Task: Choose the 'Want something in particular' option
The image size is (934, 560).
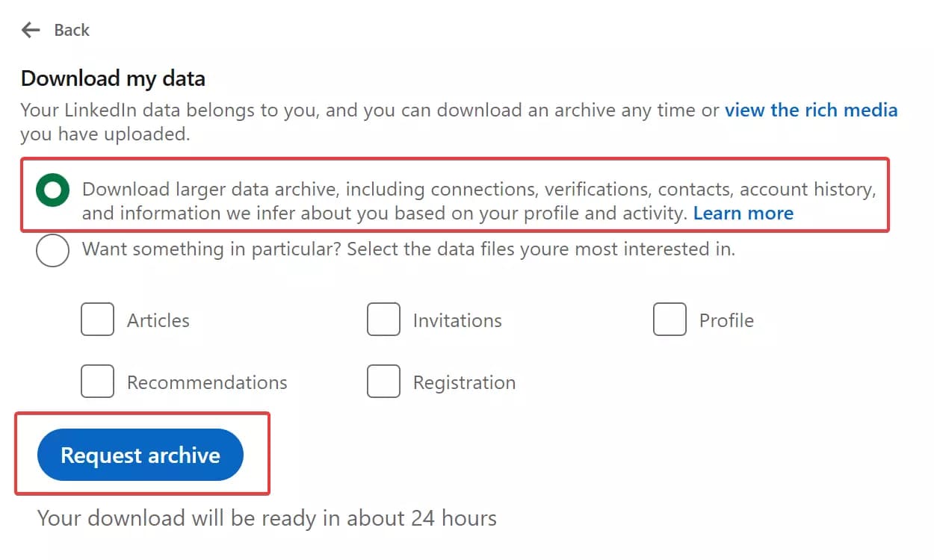Action: coord(52,250)
